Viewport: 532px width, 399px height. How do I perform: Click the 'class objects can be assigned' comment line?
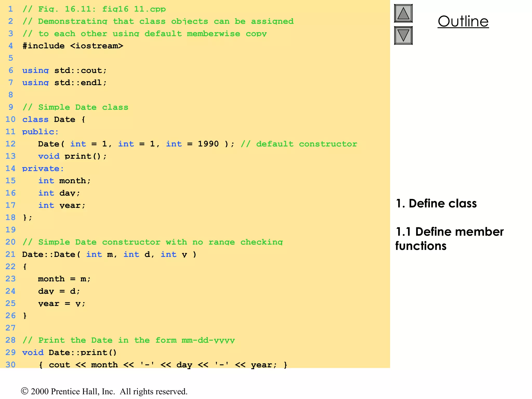pos(158,21)
